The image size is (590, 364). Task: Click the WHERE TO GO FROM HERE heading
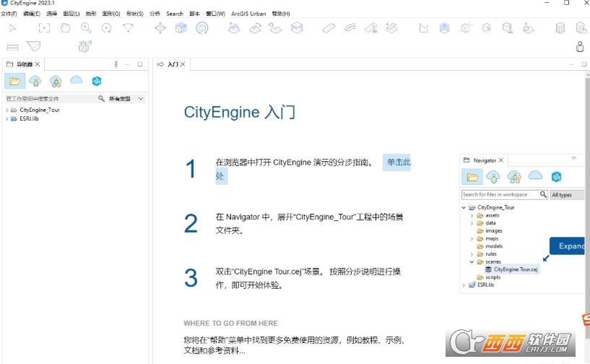(230, 324)
